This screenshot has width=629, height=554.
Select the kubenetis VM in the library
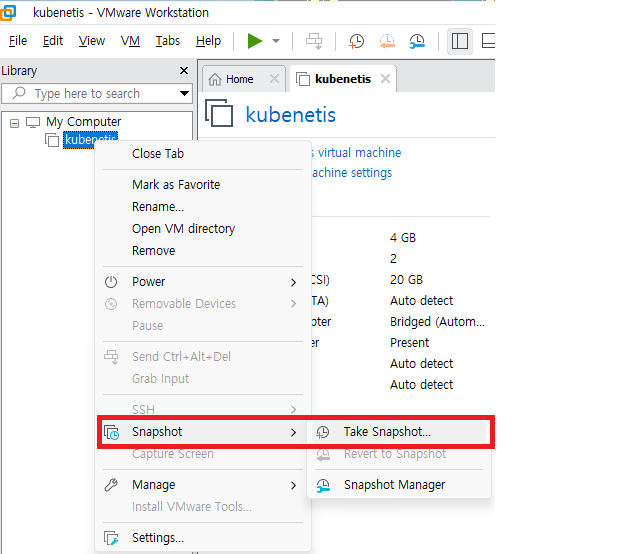click(x=91, y=140)
